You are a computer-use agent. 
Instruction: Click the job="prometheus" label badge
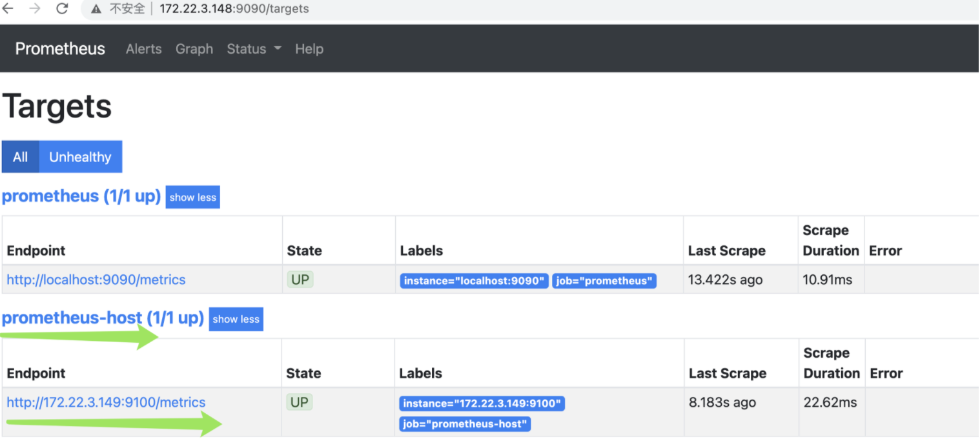(604, 281)
